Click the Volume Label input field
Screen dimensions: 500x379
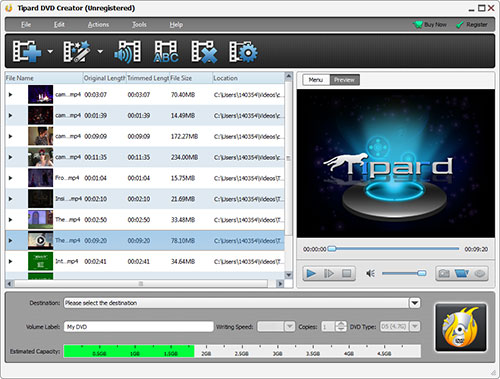coord(139,327)
